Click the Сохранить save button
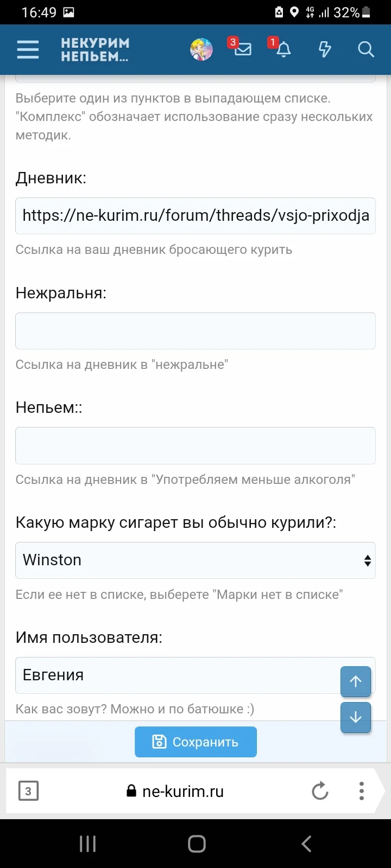The image size is (391, 868). coord(195,742)
